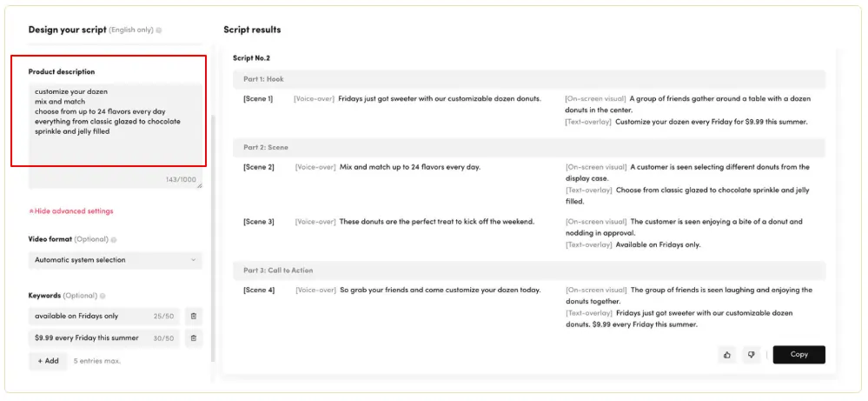The image size is (868, 401).
Task: Select the Part 2: Scene section header
Action: 528,148
